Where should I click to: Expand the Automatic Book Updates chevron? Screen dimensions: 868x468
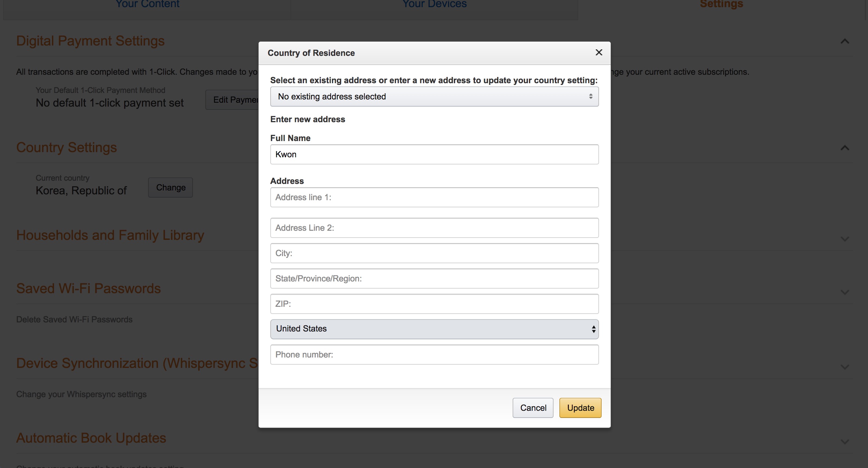844,442
